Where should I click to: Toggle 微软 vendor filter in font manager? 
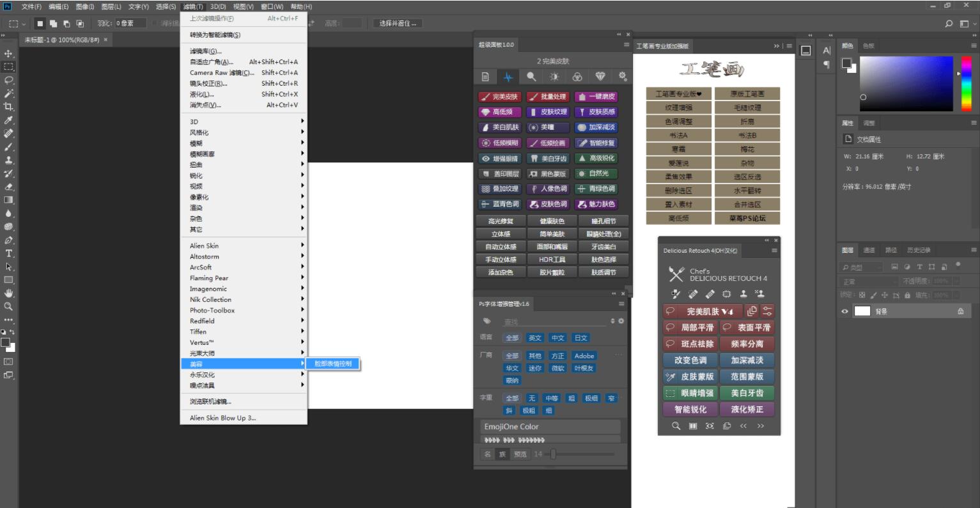click(558, 368)
